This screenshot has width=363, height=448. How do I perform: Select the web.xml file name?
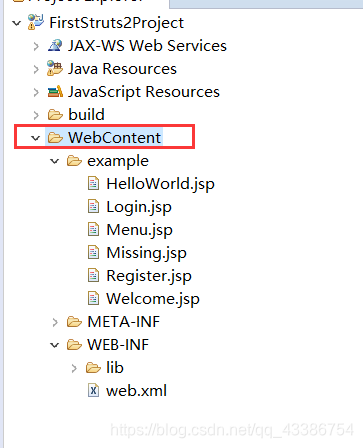(x=136, y=391)
